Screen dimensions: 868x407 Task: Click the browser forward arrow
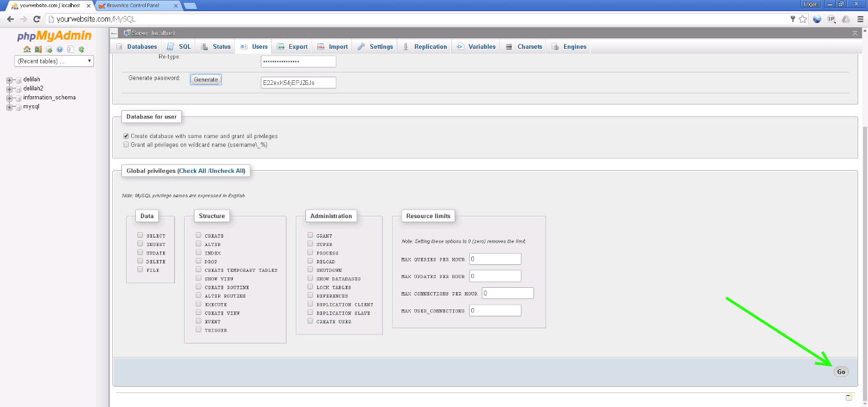click(x=23, y=19)
